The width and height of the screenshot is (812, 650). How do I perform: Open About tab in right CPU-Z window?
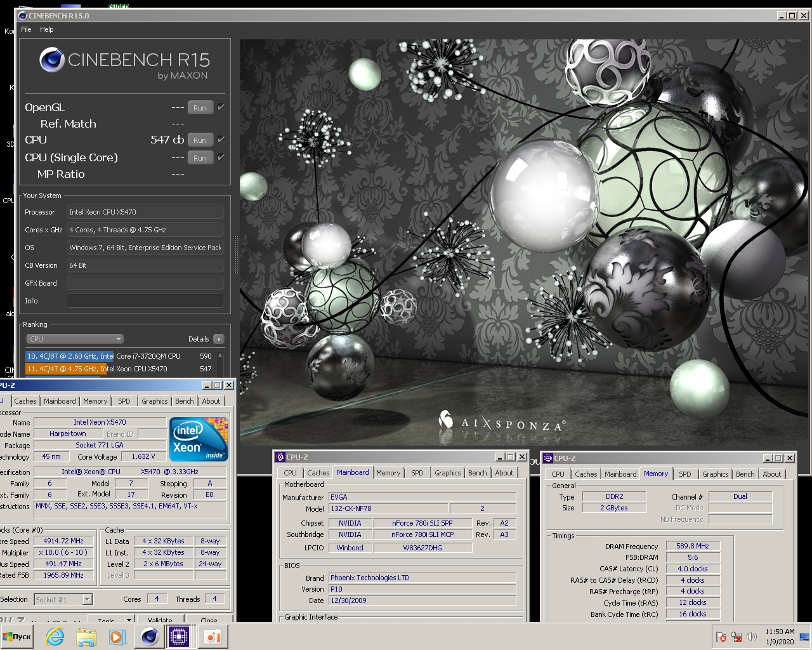[x=771, y=474]
